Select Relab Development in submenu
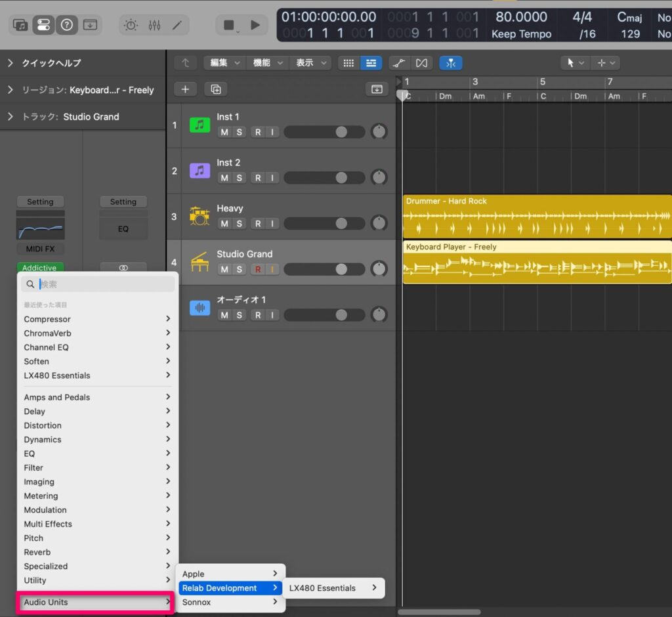 coord(230,588)
